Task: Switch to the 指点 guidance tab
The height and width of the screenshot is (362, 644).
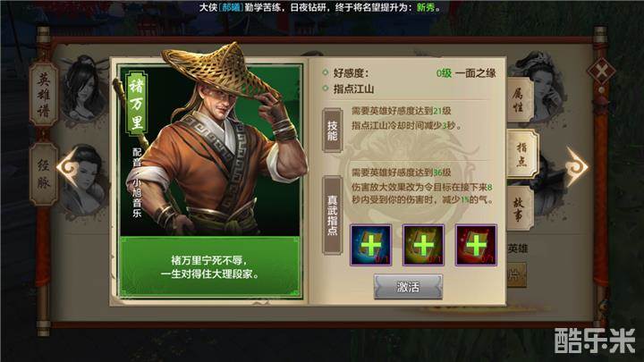Action: click(x=521, y=155)
